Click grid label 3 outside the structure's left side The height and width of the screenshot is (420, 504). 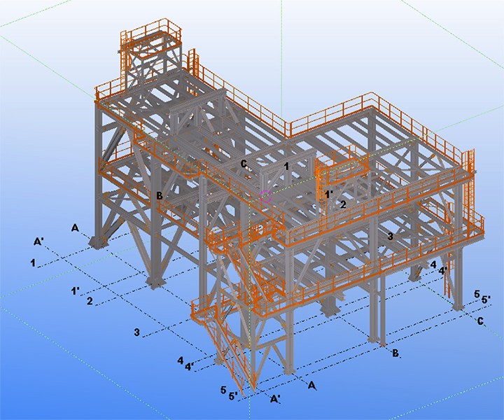click(x=138, y=332)
